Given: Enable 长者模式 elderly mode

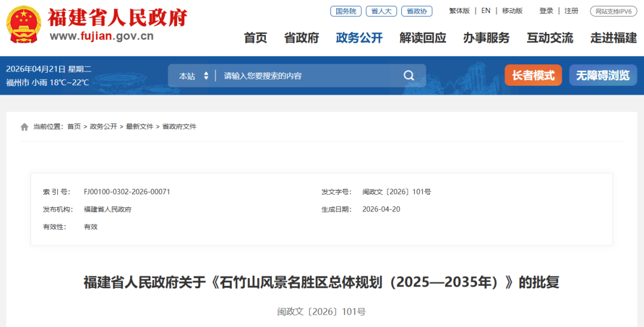Looking at the screenshot, I should [533, 76].
